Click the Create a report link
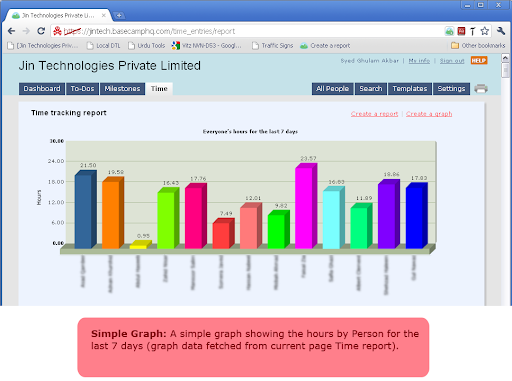Screen dimensions: 512x381 point(374,114)
